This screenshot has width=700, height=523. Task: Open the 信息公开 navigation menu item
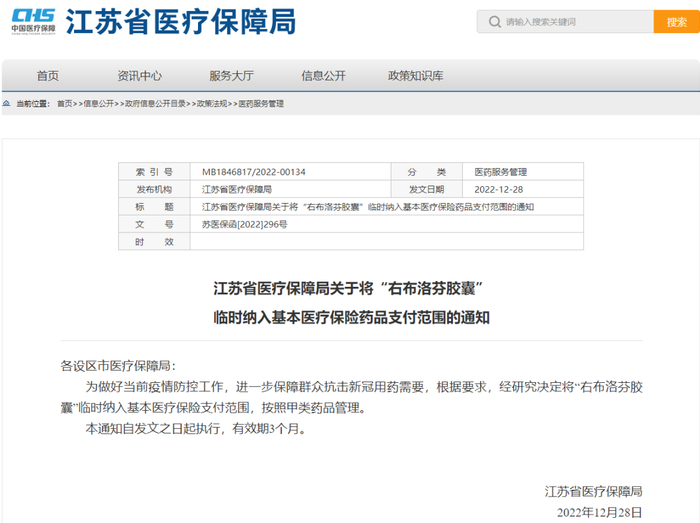tap(323, 76)
